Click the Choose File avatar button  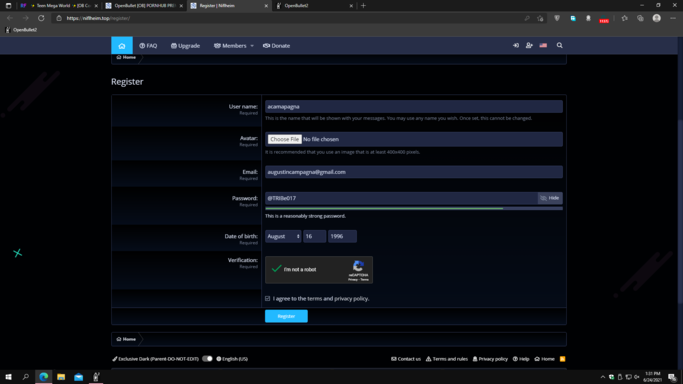click(x=284, y=139)
